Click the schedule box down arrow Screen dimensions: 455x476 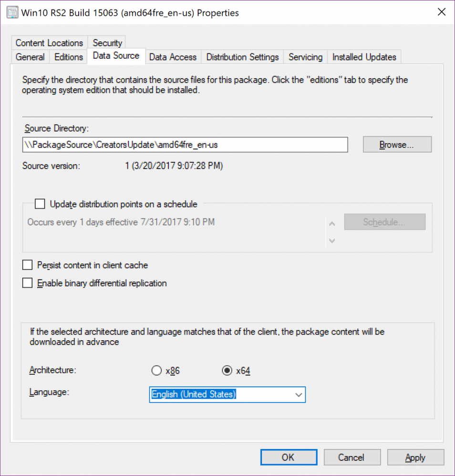click(x=332, y=241)
